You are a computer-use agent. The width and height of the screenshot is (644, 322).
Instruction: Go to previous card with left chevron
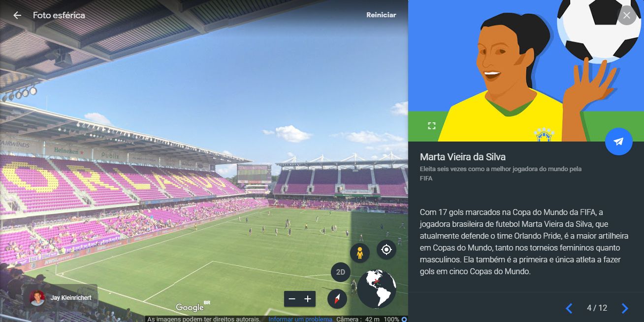569,308
